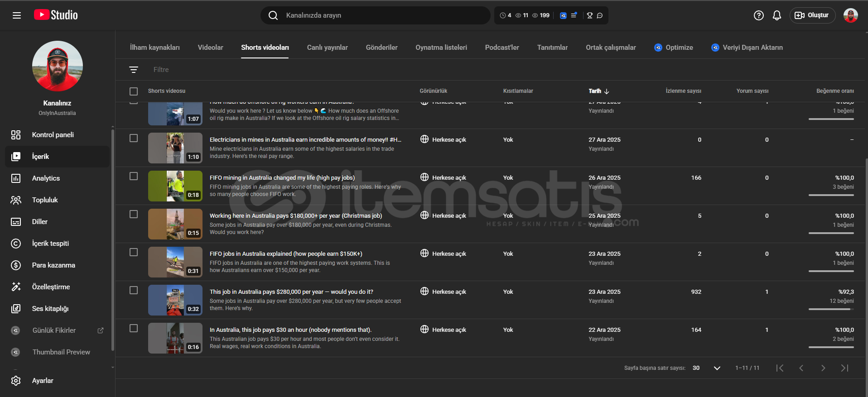868x397 pixels.
Task: Open Analytics from the sidebar
Action: point(46,178)
